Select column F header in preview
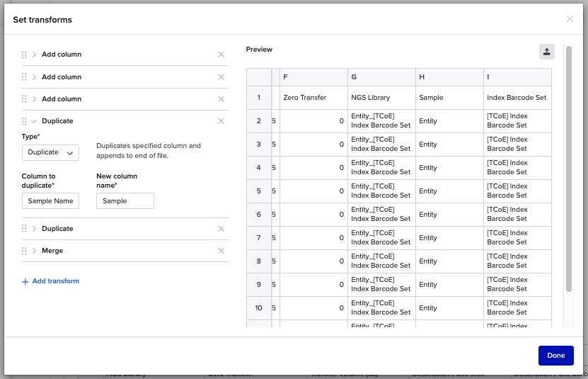Screen dimensions: 588x379 tap(313, 77)
